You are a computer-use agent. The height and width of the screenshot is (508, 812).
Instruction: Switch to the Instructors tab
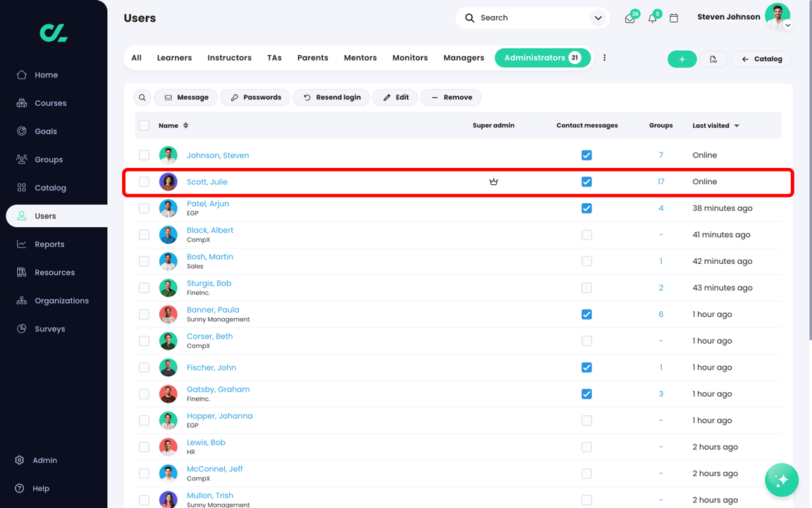[x=229, y=57]
